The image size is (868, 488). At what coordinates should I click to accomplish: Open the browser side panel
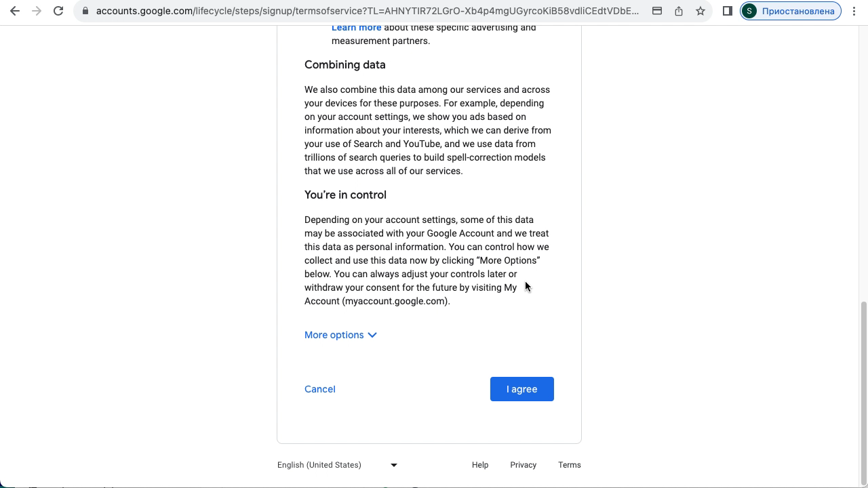728,11
